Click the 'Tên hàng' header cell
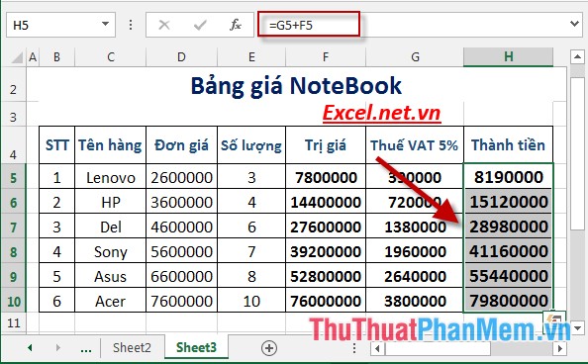This screenshot has width=588, height=364. click(x=110, y=145)
